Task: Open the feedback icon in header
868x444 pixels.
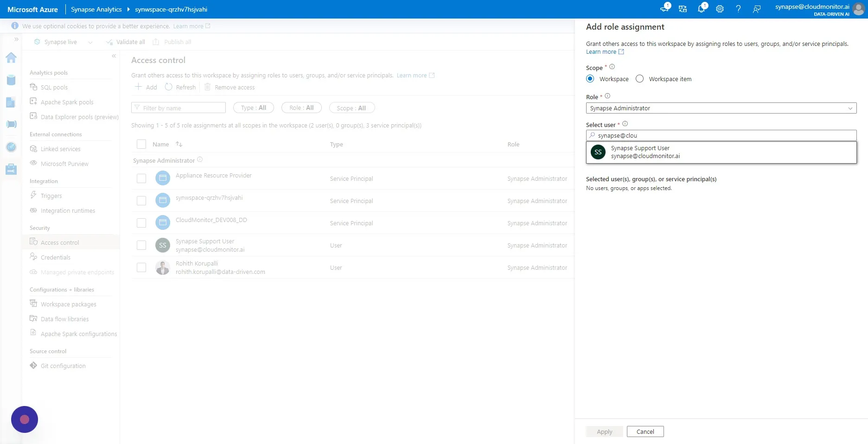Action: (x=757, y=9)
